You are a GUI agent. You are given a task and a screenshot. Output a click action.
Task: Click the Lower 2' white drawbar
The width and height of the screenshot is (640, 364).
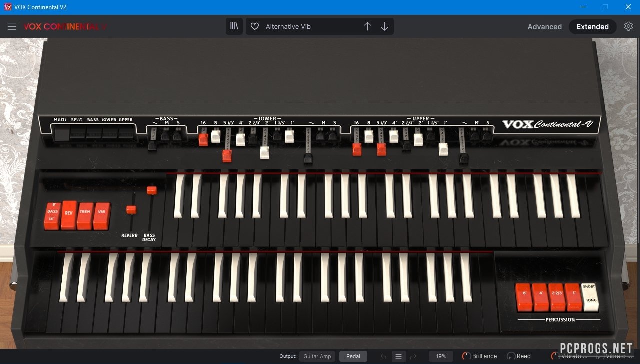click(x=265, y=153)
